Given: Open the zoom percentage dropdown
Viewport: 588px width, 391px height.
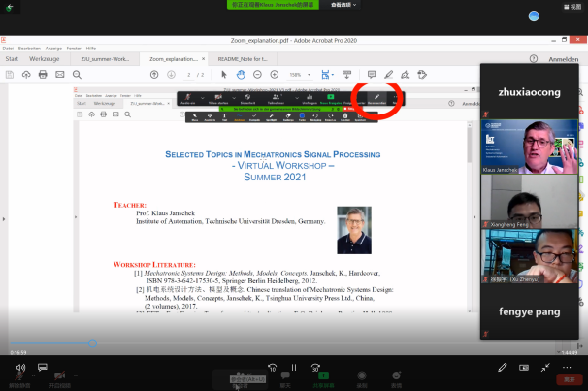Looking at the screenshot, I should click(x=296, y=75).
